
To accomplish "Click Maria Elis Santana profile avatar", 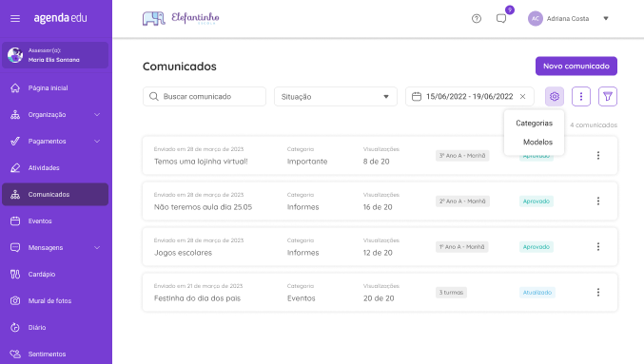I will click(x=15, y=55).
